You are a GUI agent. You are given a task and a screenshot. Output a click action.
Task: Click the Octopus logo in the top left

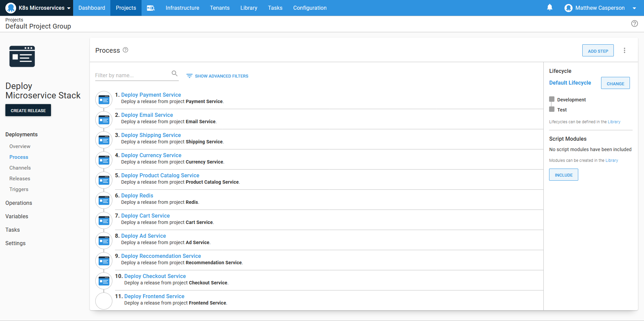(x=10, y=8)
